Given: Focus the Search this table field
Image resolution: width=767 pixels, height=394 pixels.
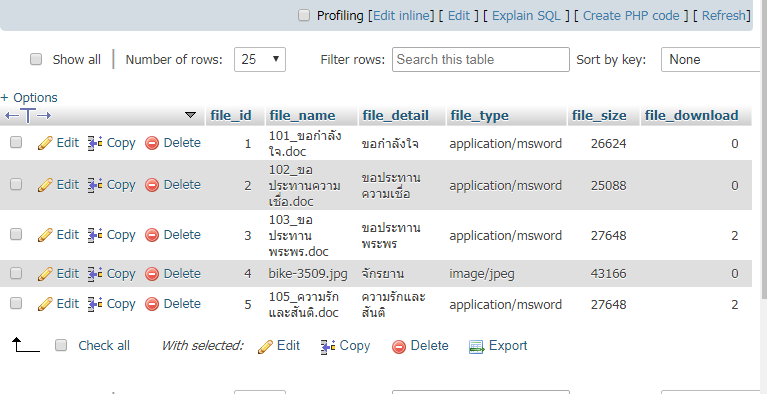Looking at the screenshot, I should click(x=481, y=60).
